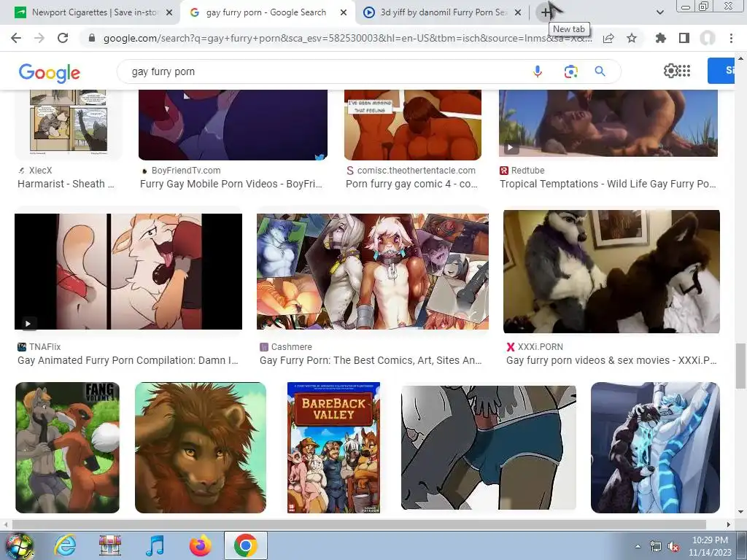View site information via the lock icon
The height and width of the screenshot is (560, 747).
(x=92, y=38)
